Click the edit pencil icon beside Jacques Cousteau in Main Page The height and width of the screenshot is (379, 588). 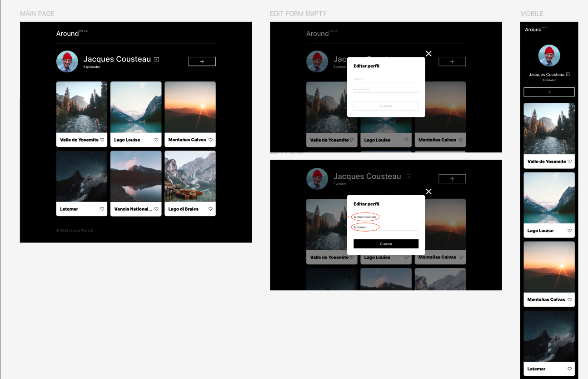pyautogui.click(x=157, y=60)
